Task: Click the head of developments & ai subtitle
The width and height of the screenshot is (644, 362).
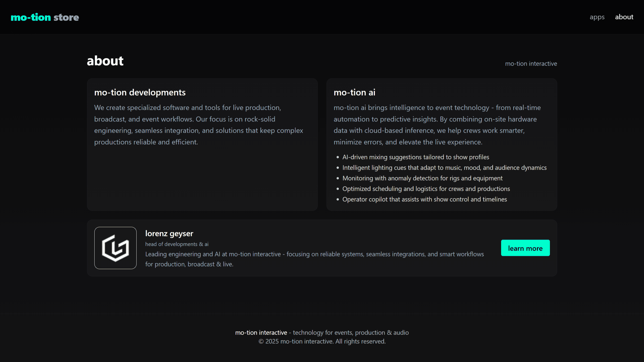Action: (x=177, y=244)
